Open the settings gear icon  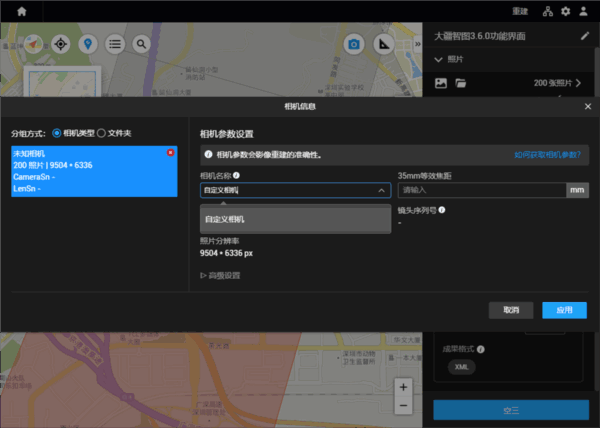pos(566,11)
